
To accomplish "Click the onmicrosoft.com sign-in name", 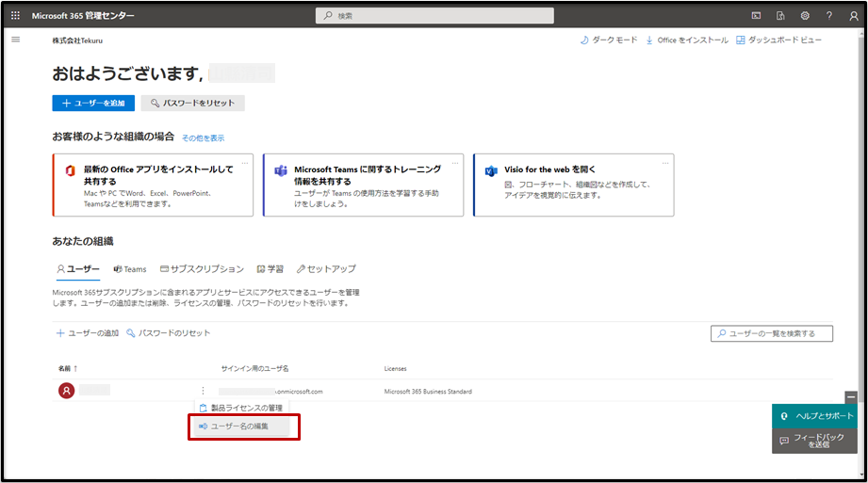I will click(270, 391).
